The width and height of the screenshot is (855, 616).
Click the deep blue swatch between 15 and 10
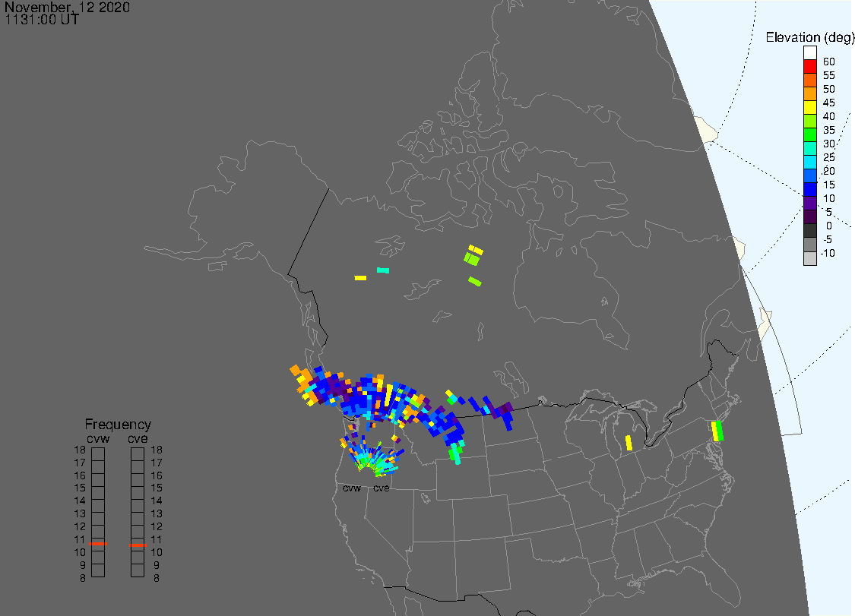[809, 189]
